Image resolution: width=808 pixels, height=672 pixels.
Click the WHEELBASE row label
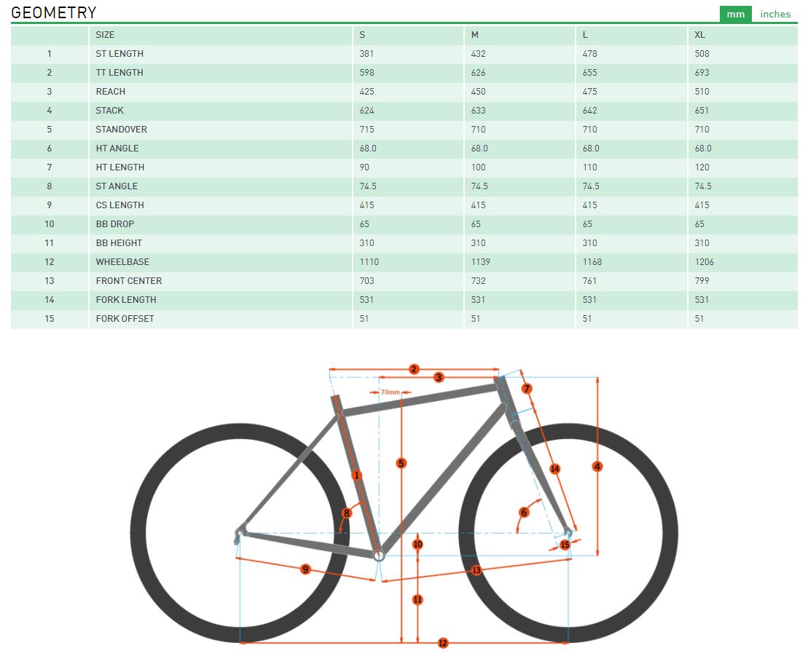(x=121, y=261)
